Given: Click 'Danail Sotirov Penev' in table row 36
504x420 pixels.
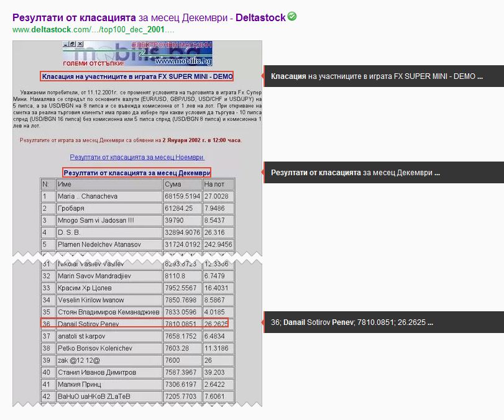Looking at the screenshot, I should [x=88, y=324].
